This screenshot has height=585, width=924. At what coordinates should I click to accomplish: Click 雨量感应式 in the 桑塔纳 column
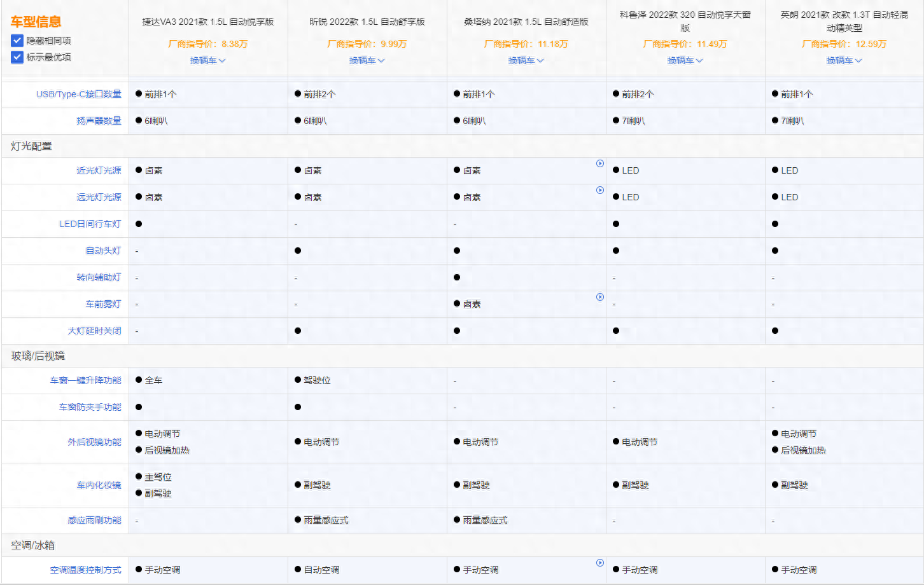pyautogui.click(x=485, y=520)
